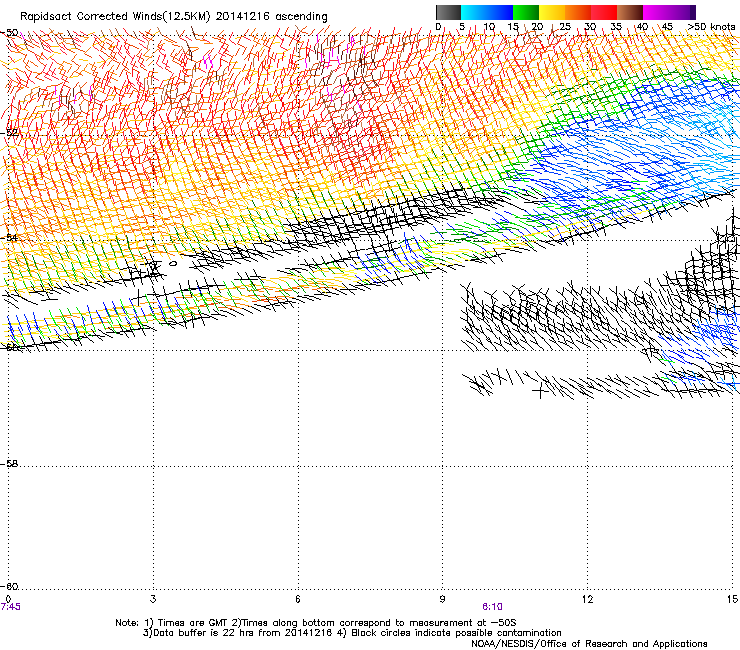Image resolution: width=740 pixels, height=650 pixels.
Task: Click the '12' longitude axis label
Action: coord(587,599)
